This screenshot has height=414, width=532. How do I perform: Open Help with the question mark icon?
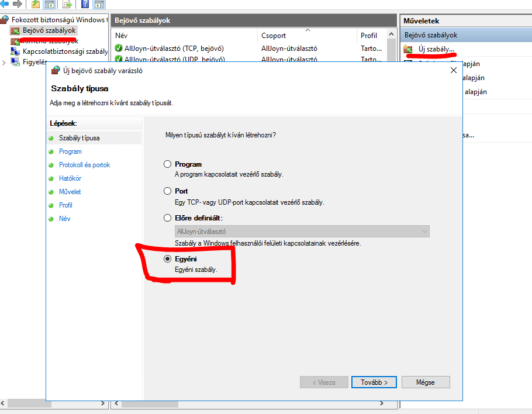[85, 5]
